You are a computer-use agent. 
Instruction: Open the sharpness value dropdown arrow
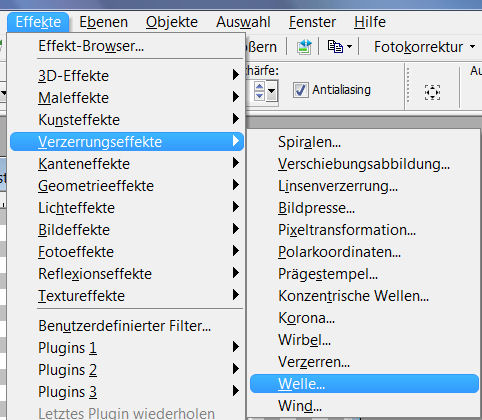pos(272,91)
